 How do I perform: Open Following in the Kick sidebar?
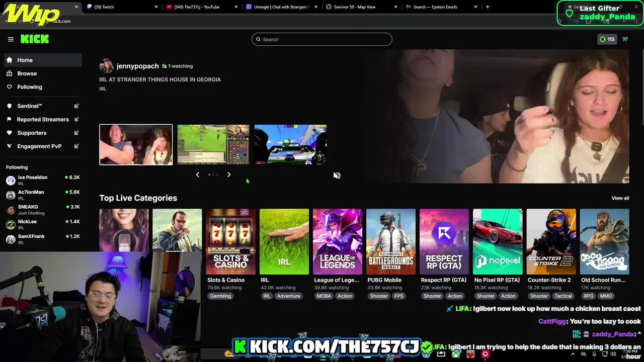[43, 87]
